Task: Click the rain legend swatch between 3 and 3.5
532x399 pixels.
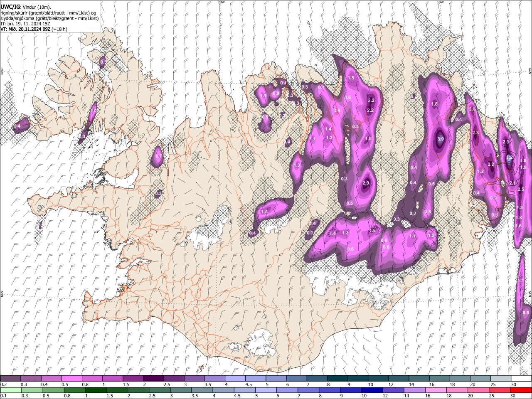Action: tap(181, 390)
